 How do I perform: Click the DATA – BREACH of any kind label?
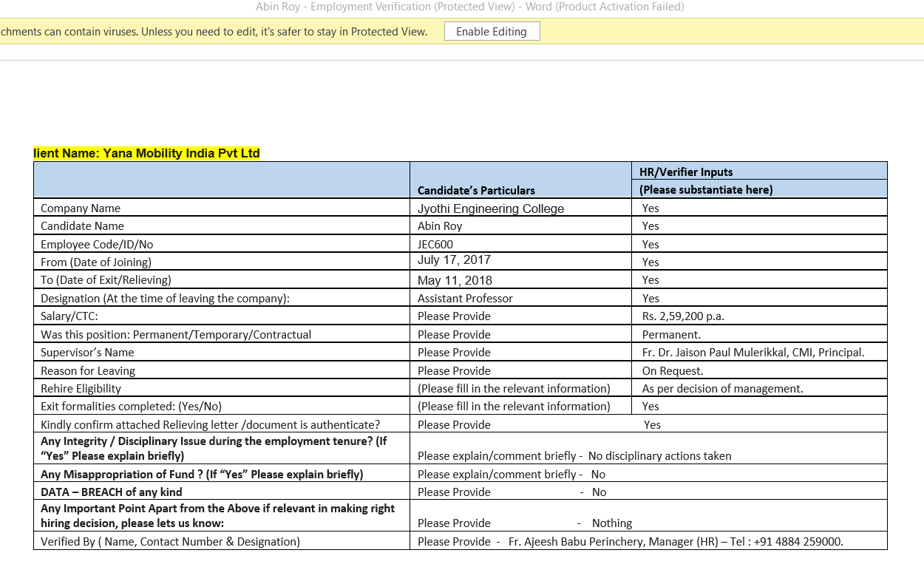click(111, 492)
